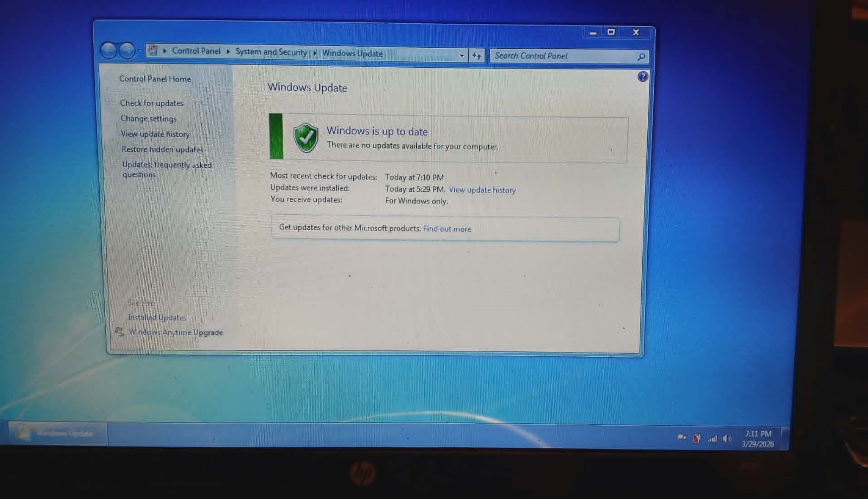868x499 pixels.
Task: Click 'Get updates for other Microsoft products.' text
Action: 350,228
